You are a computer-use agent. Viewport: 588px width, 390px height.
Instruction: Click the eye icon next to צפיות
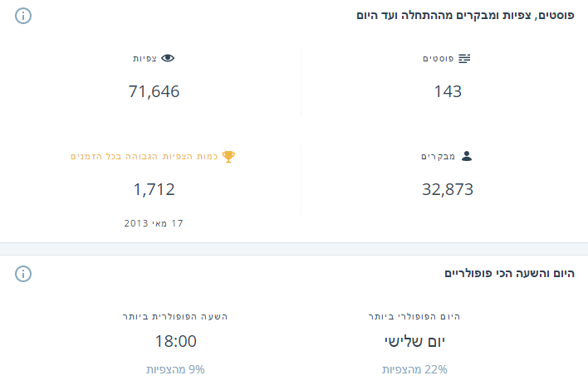point(169,58)
